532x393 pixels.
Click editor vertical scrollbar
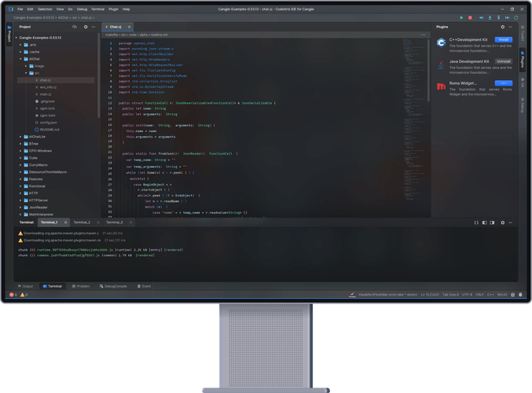(x=428, y=70)
